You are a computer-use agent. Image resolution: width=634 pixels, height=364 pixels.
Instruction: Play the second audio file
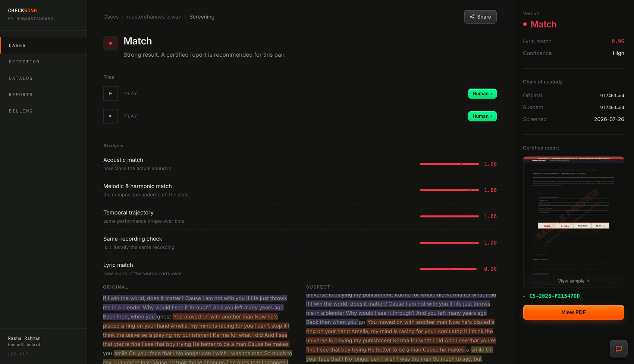tap(110, 116)
